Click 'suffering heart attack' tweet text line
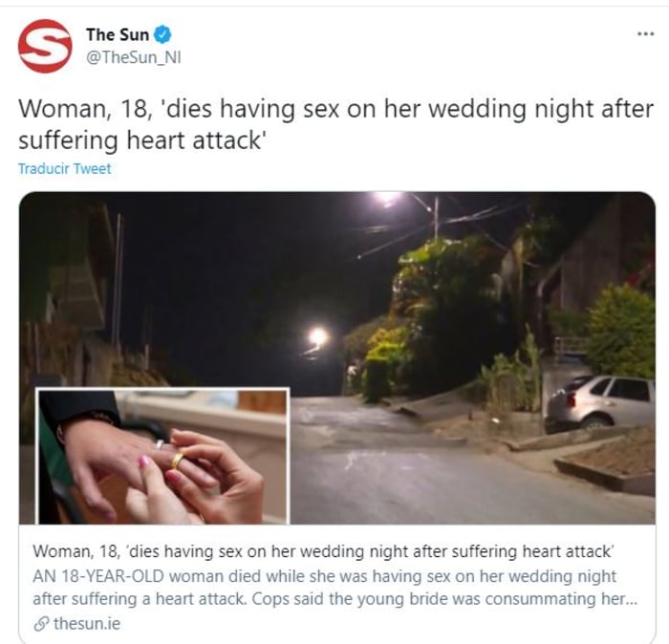Viewport: 669px width, 644px height. tap(142, 140)
